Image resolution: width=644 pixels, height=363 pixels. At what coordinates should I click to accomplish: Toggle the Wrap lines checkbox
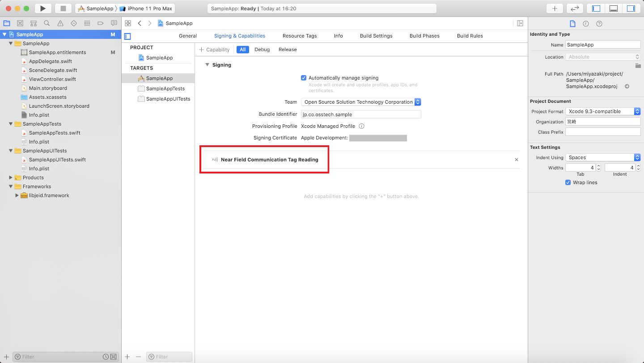[x=568, y=182]
